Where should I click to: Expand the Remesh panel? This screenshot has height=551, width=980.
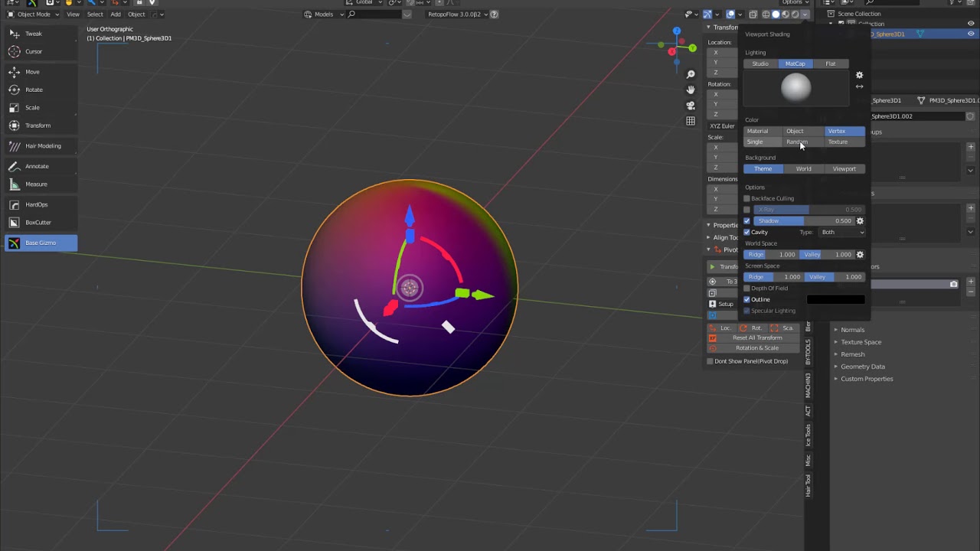coord(852,354)
